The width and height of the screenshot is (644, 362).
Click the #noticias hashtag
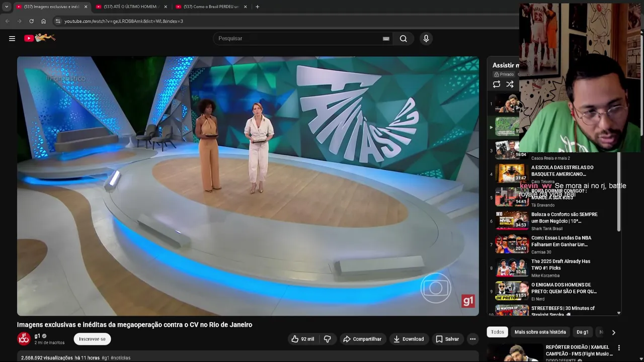coord(121,358)
